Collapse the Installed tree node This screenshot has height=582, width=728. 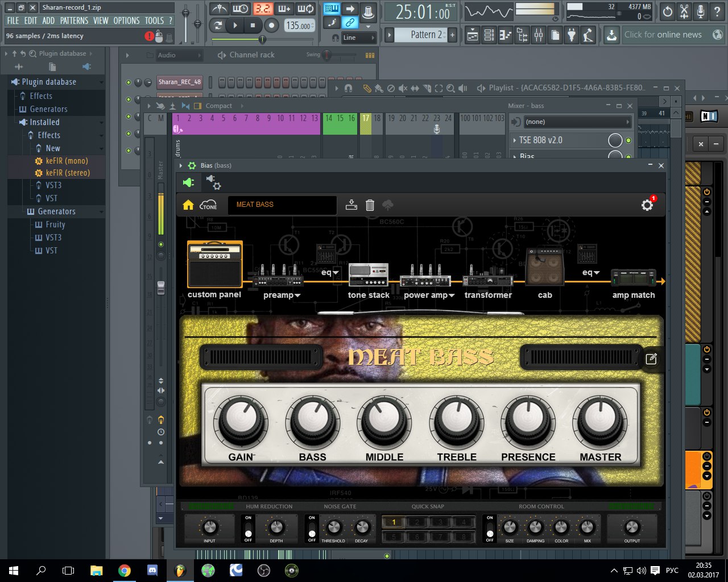[x=101, y=122]
